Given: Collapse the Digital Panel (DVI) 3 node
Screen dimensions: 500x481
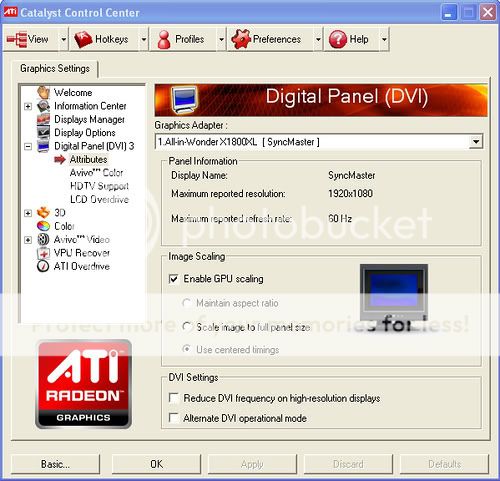Looking at the screenshot, I should (28, 146).
